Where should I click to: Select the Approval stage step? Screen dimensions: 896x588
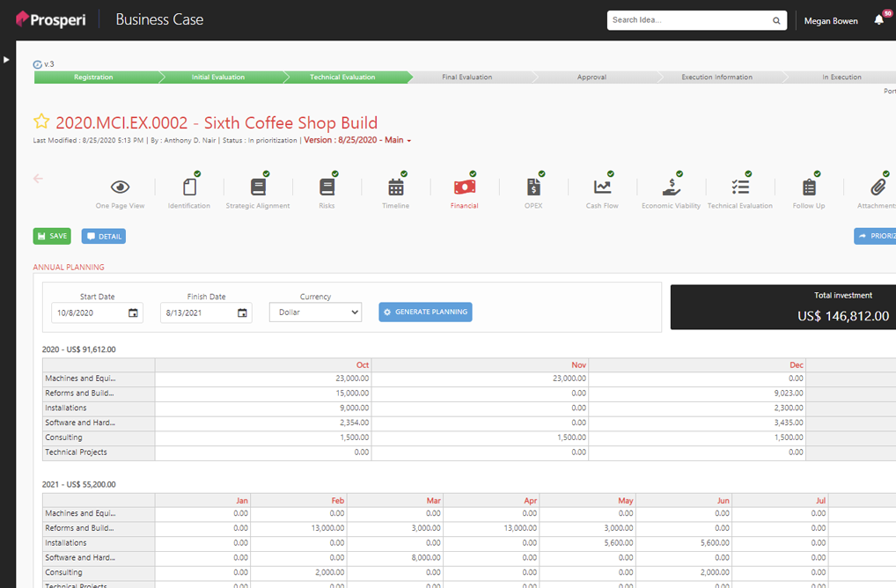[591, 77]
